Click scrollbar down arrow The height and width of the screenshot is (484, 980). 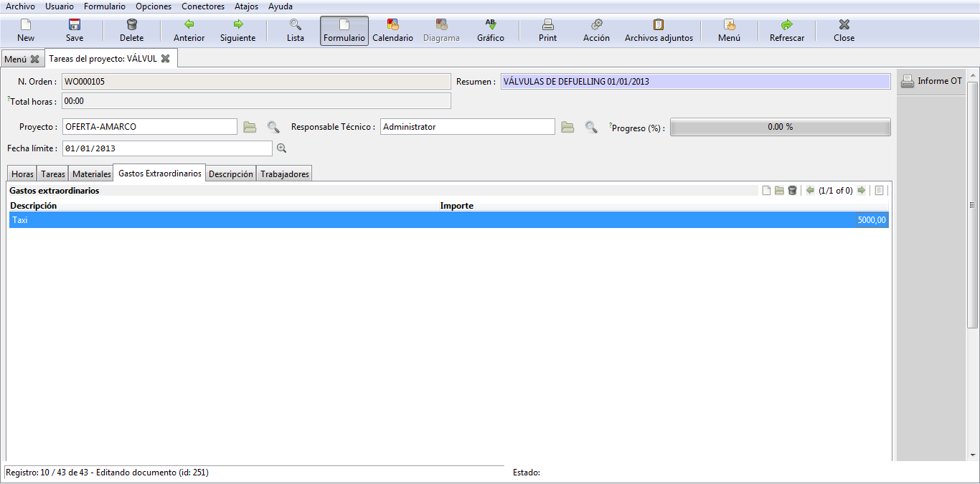click(x=973, y=455)
